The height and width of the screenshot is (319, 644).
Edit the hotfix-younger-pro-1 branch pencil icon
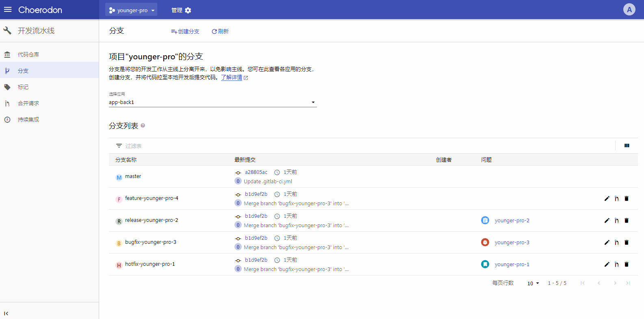607,265
